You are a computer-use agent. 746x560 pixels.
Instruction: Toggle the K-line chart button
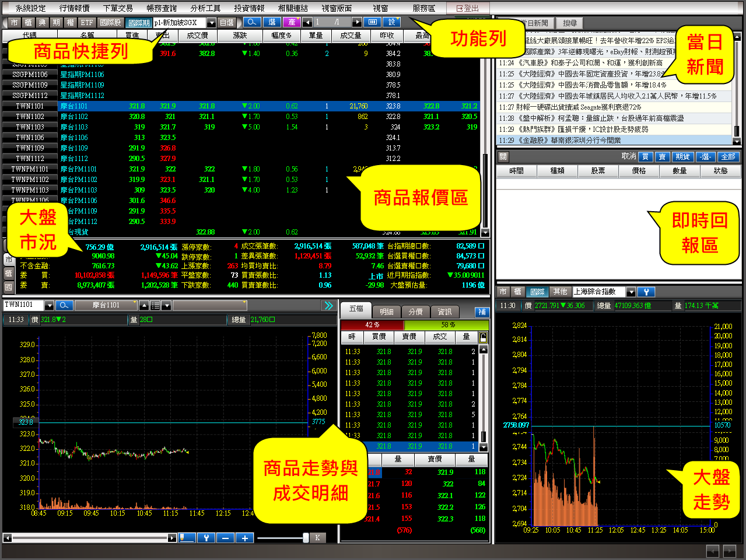[x=317, y=538]
